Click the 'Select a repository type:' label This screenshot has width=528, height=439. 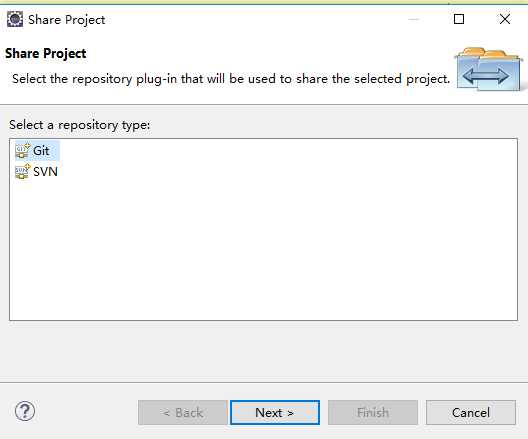click(79, 125)
